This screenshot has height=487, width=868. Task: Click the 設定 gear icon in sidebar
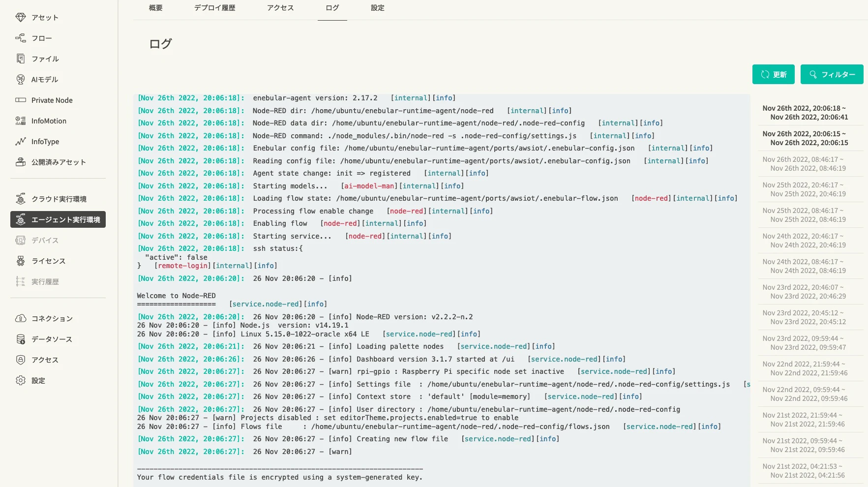21,380
